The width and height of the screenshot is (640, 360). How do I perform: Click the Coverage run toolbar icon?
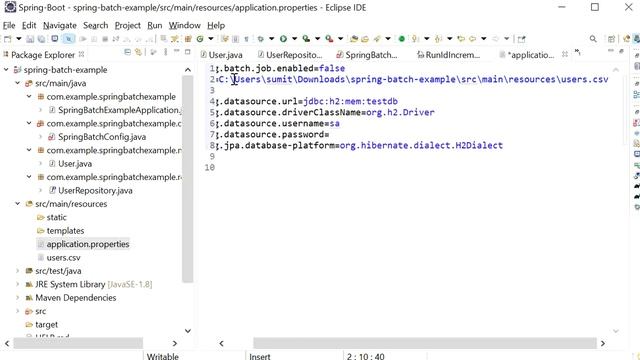coord(306,39)
